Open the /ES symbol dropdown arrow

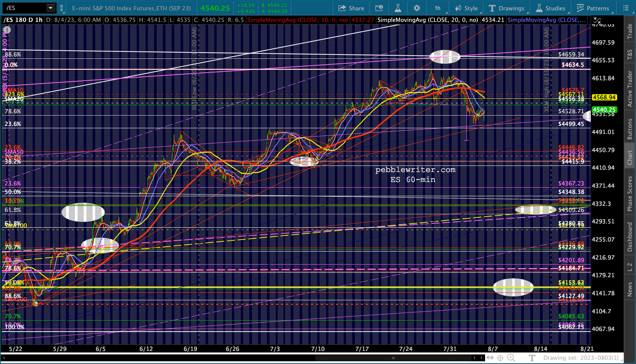[x=51, y=8]
